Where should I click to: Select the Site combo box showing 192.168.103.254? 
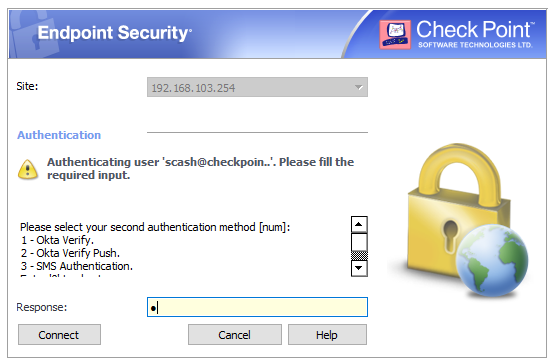[x=257, y=87]
